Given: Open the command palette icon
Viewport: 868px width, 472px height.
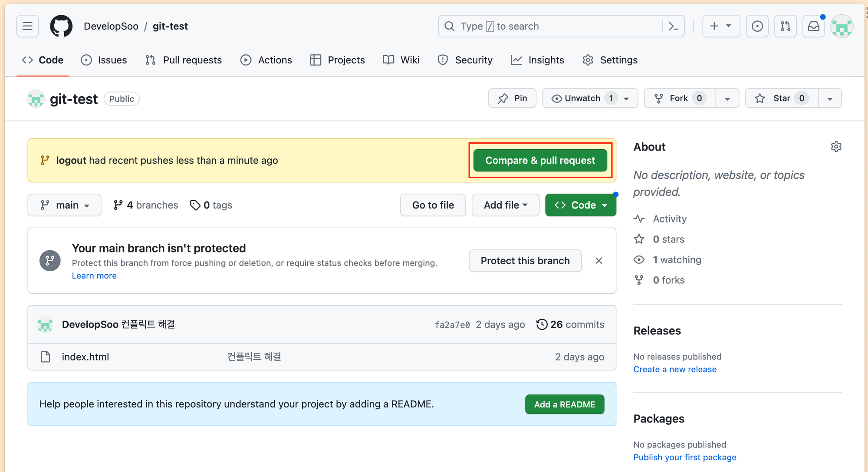Looking at the screenshot, I should (x=673, y=26).
